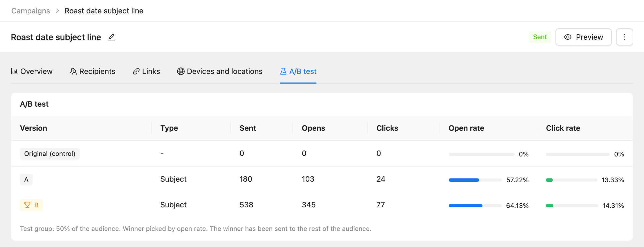644x247 pixels.
Task: Click the Preview button label
Action: point(590,37)
